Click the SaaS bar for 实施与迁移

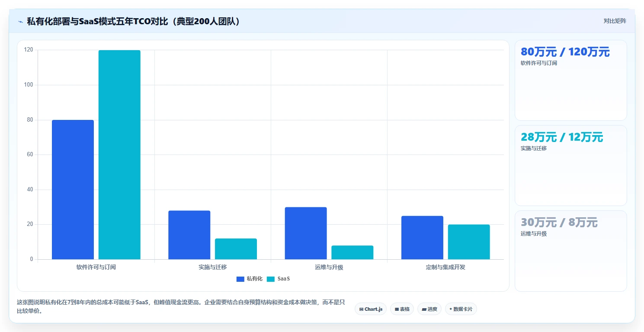pyautogui.click(x=236, y=249)
